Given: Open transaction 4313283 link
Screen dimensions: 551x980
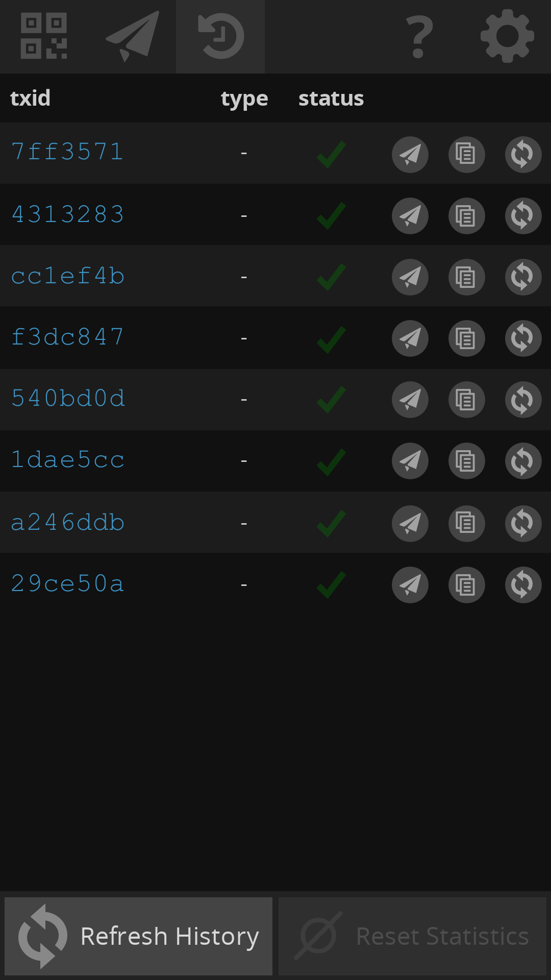Looking at the screenshot, I should coord(68,214).
